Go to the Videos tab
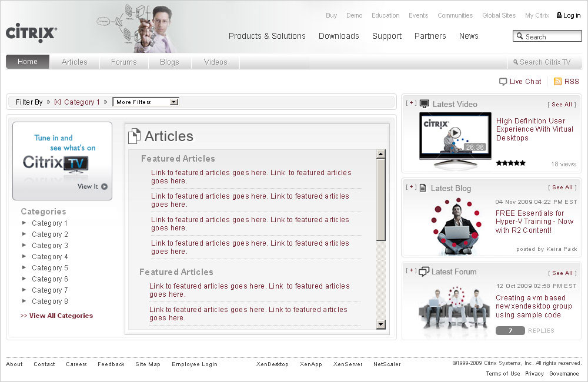The image size is (588, 382). [216, 62]
